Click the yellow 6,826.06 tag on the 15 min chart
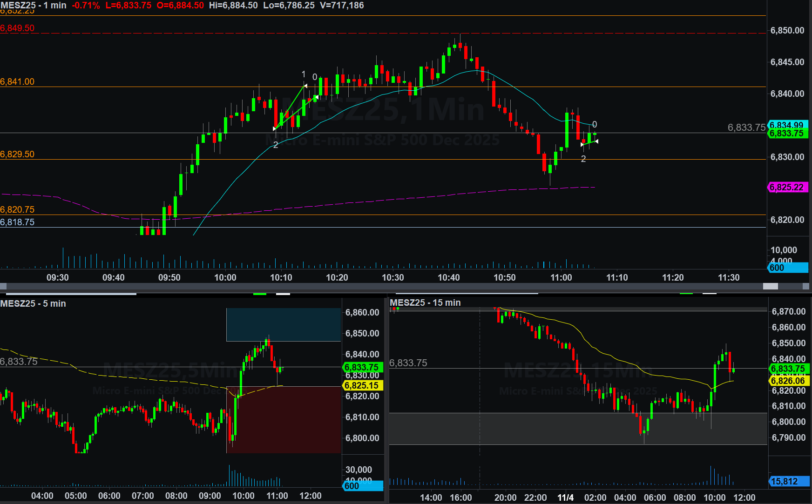Viewport: 812px width, 504px height. 788,381
